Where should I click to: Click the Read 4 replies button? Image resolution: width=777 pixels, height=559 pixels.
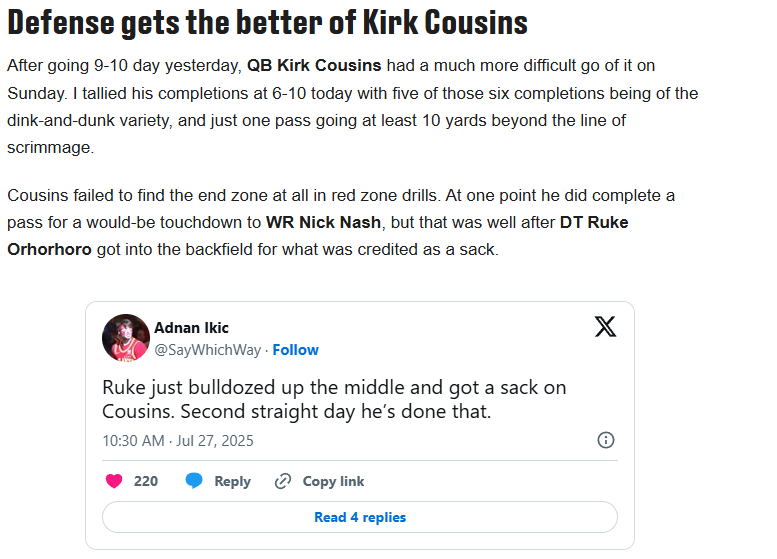pos(360,517)
